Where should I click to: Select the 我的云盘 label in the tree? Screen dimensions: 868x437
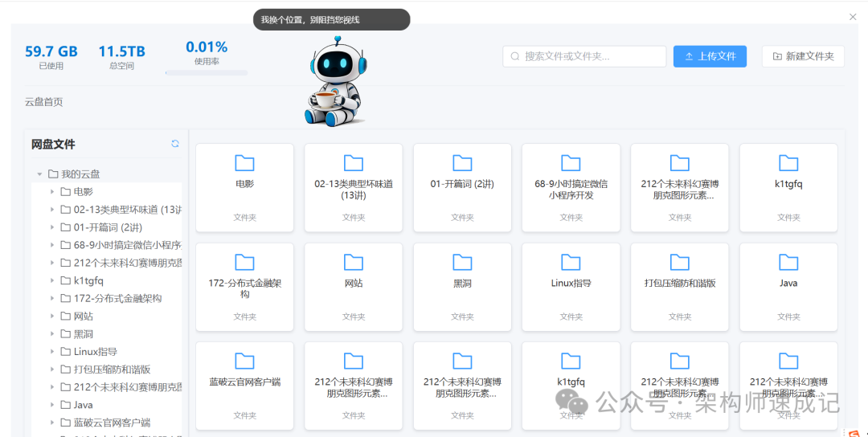pos(80,174)
